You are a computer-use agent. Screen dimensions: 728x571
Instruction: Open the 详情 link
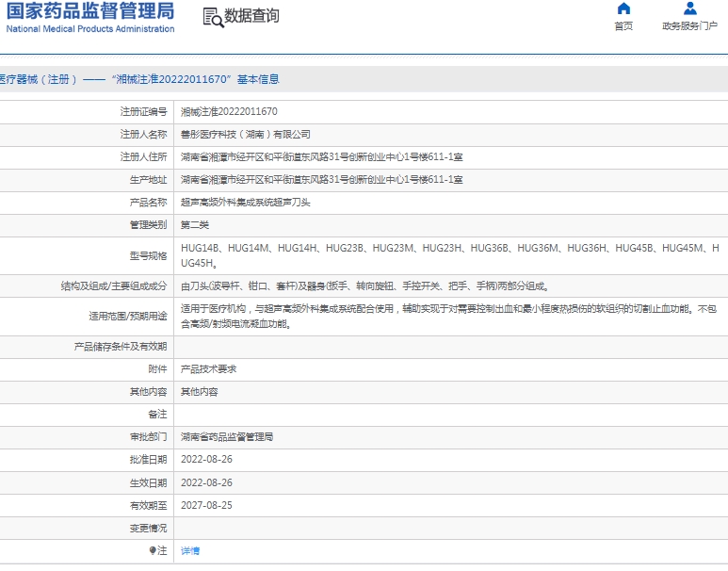(x=190, y=550)
